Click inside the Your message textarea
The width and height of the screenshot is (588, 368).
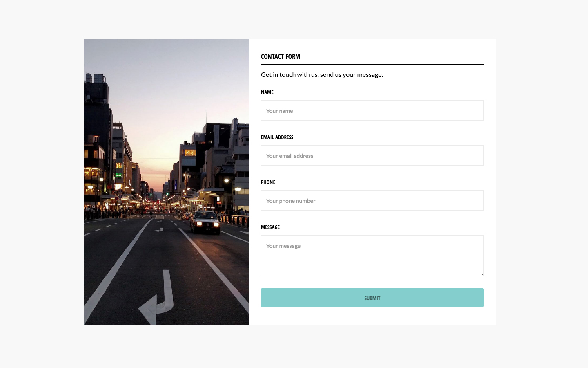372,256
